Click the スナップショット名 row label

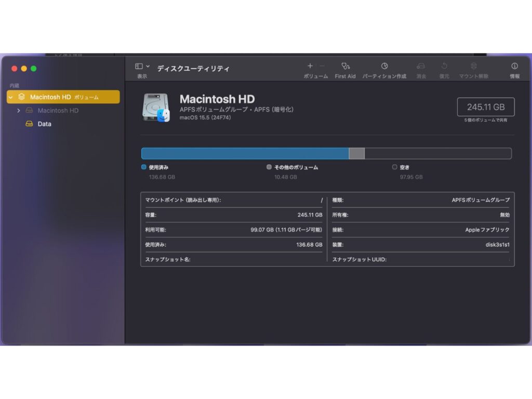point(168,260)
